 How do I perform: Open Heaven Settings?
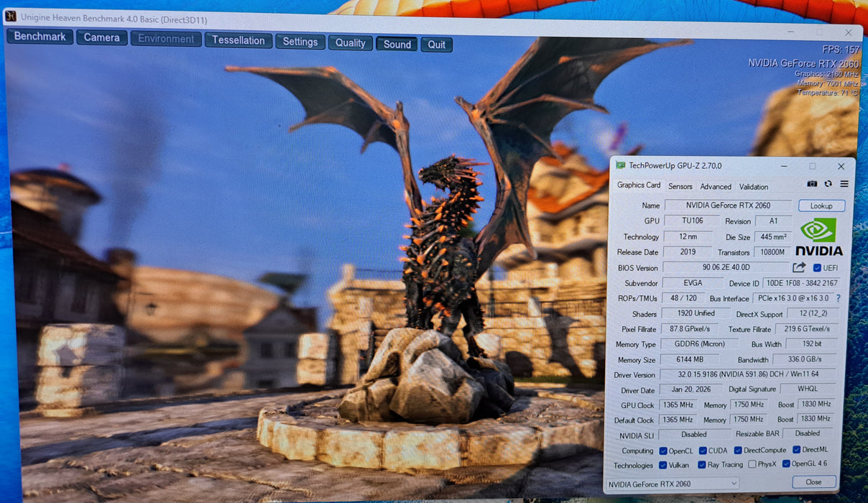(x=300, y=42)
